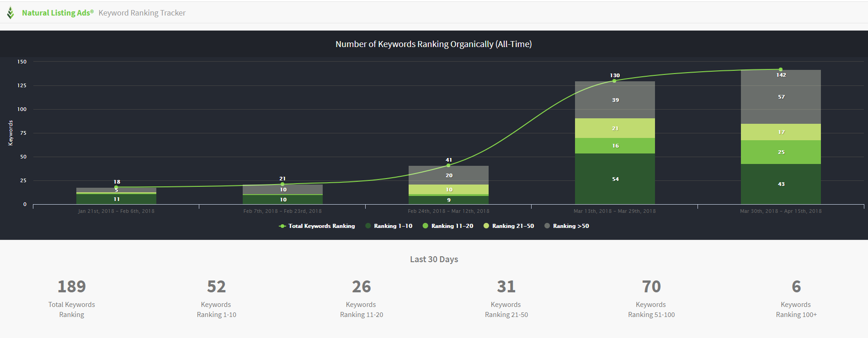Click the Ranking >50 legend gray dot
This screenshot has height=338, width=868.
point(547,226)
